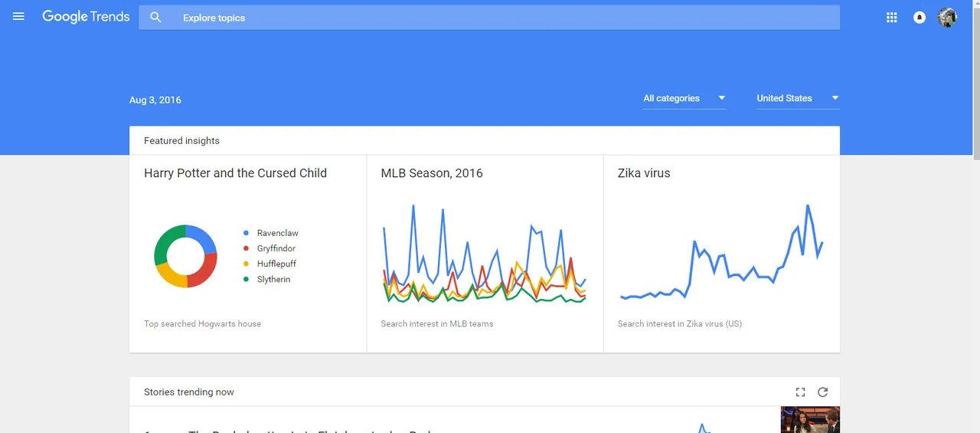
Task: Click the search magnifier icon
Action: (156, 18)
